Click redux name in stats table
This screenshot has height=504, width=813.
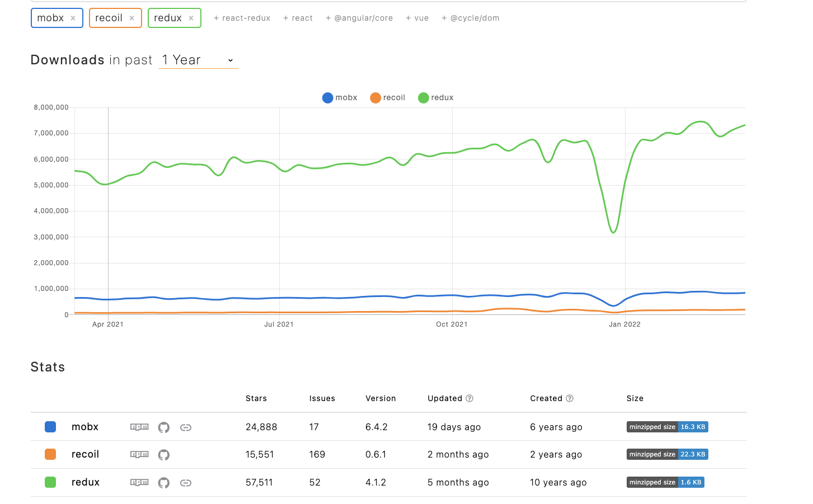pos(86,482)
